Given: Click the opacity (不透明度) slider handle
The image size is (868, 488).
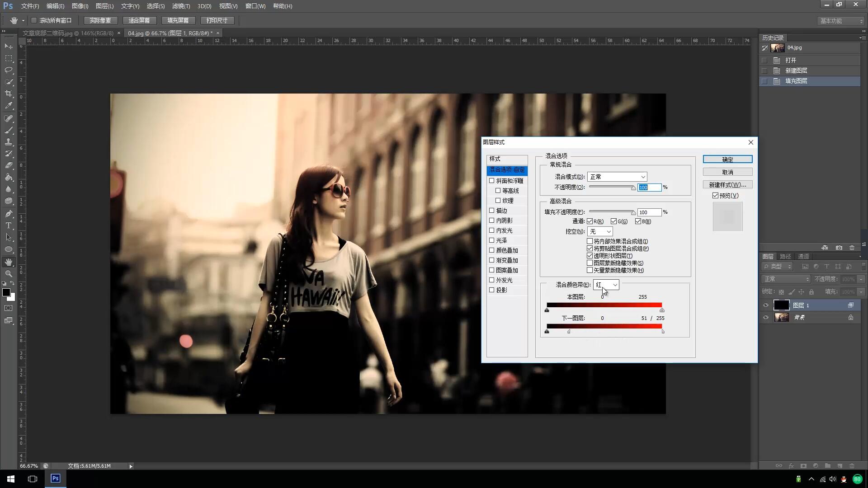Looking at the screenshot, I should (633, 188).
